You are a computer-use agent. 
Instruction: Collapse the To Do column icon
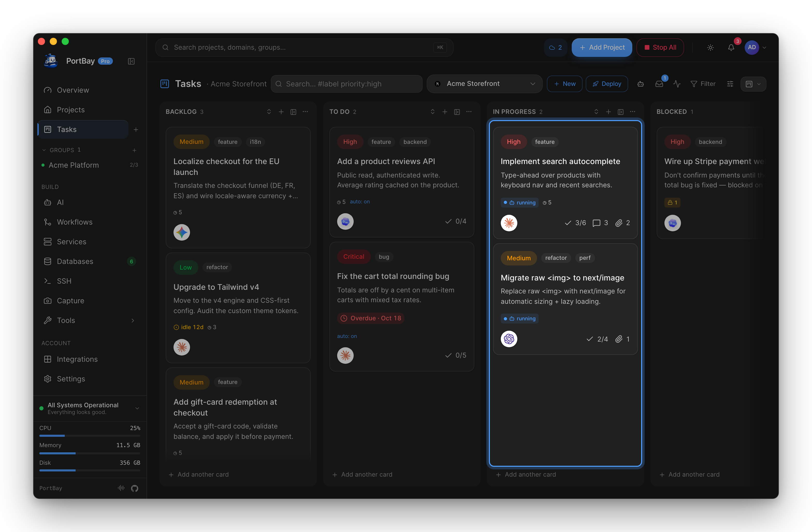click(x=457, y=112)
